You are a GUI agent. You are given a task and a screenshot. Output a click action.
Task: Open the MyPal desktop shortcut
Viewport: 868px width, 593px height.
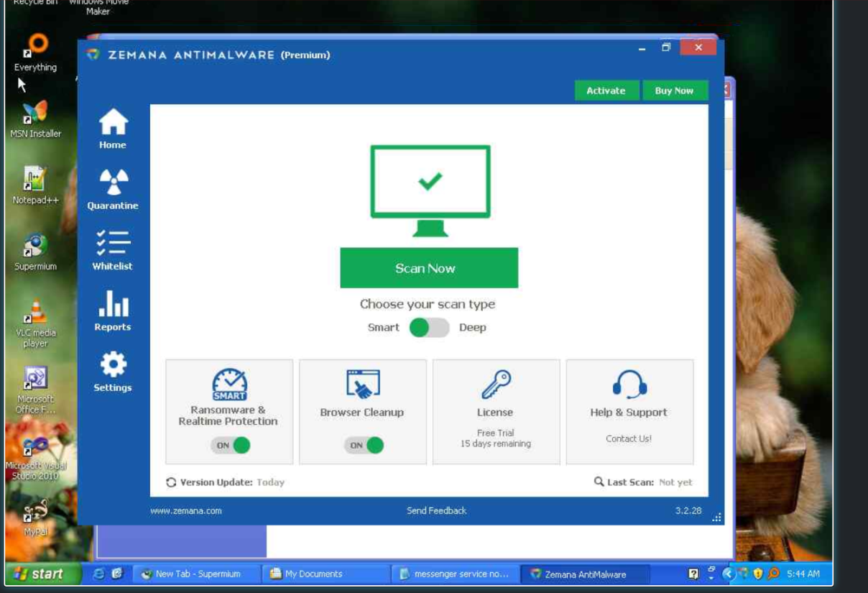pyautogui.click(x=35, y=518)
